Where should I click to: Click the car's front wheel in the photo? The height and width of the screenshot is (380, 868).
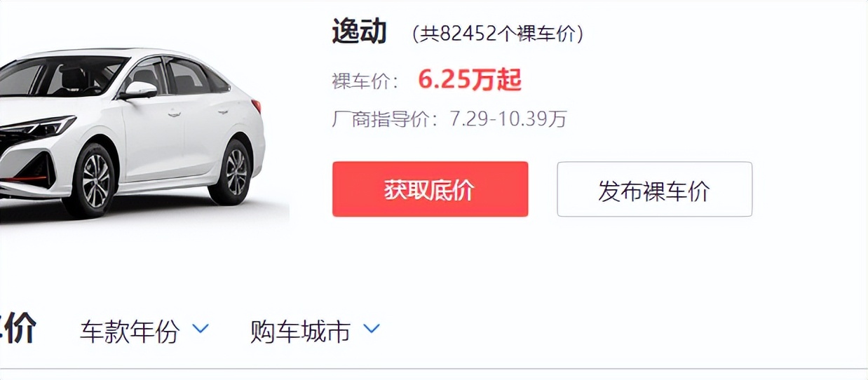click(90, 179)
